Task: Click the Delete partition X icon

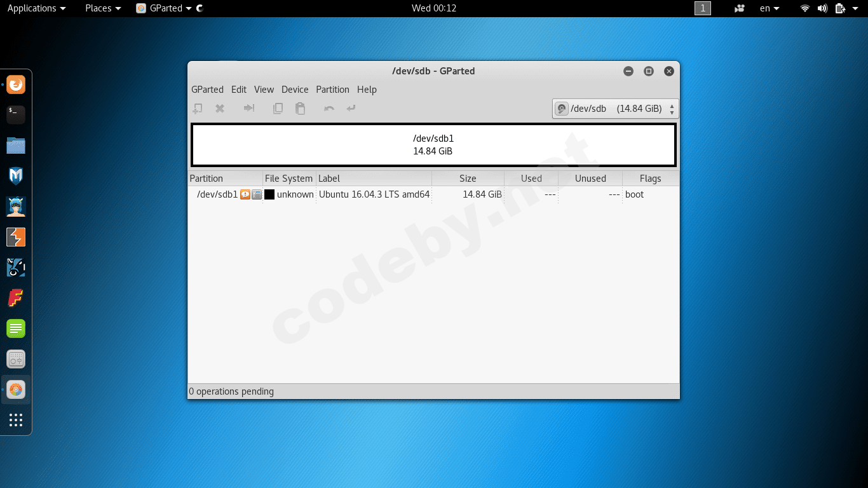Action: (220, 109)
